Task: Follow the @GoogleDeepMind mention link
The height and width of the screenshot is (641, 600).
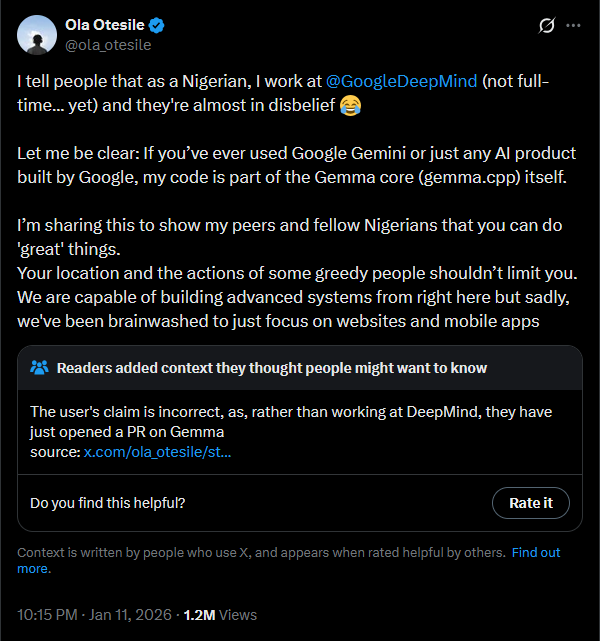Action: (402, 82)
